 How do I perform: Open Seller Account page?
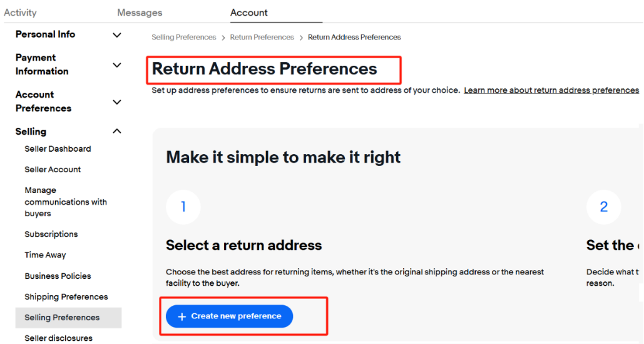(53, 170)
